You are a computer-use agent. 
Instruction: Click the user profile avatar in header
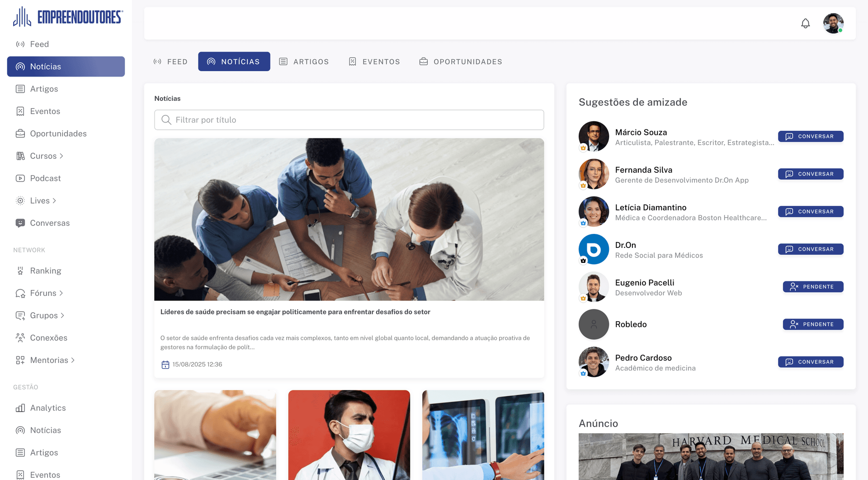tap(833, 24)
